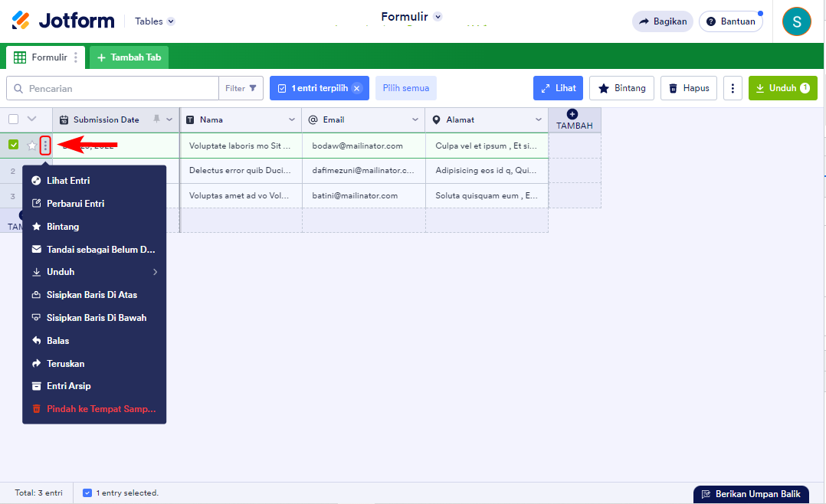Click the TAMBAH add column button
Screen dimensions: 826x504
tap(574, 120)
